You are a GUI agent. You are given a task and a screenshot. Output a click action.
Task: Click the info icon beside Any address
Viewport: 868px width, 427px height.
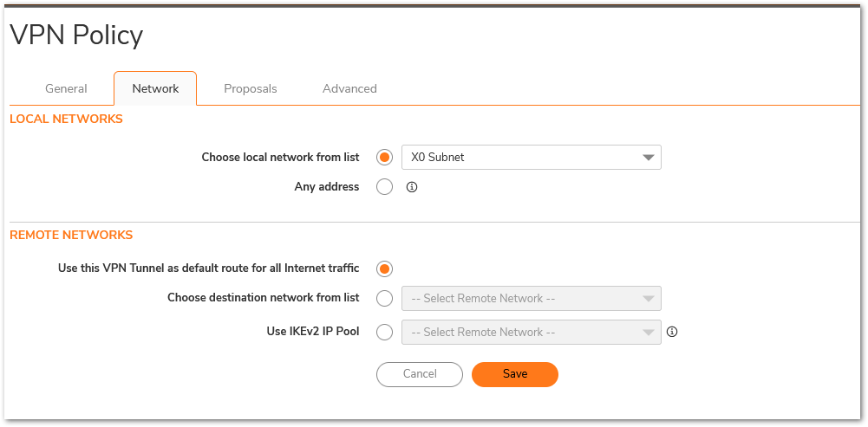pos(412,187)
